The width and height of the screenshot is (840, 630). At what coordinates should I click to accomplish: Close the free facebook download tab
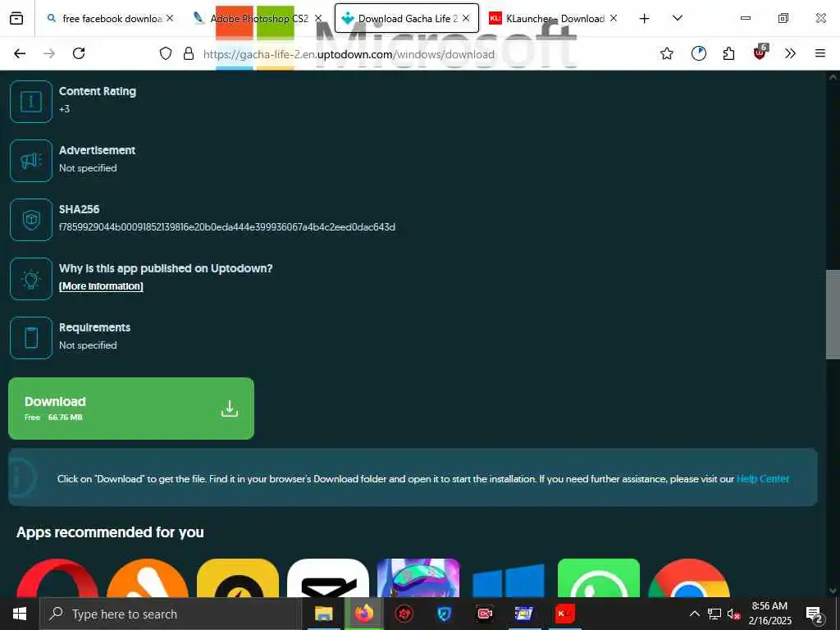[x=170, y=18]
